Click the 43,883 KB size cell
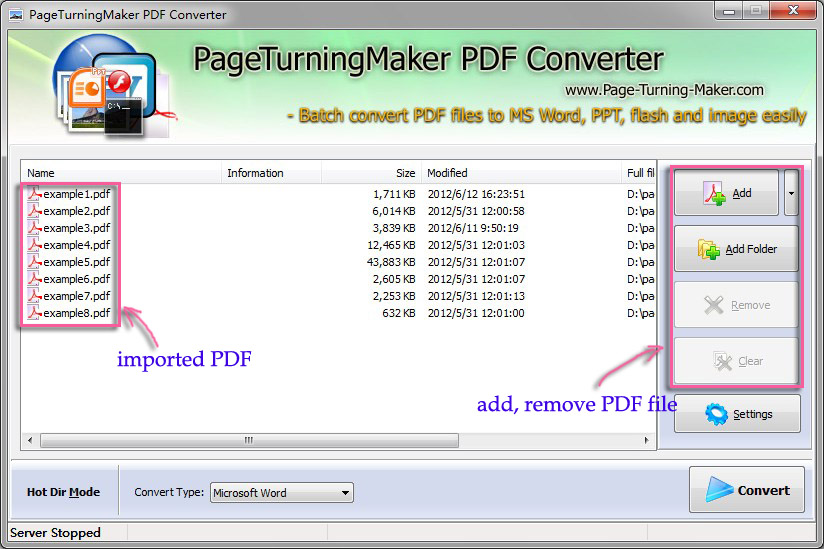Image resolution: width=824 pixels, height=549 pixels. point(391,262)
